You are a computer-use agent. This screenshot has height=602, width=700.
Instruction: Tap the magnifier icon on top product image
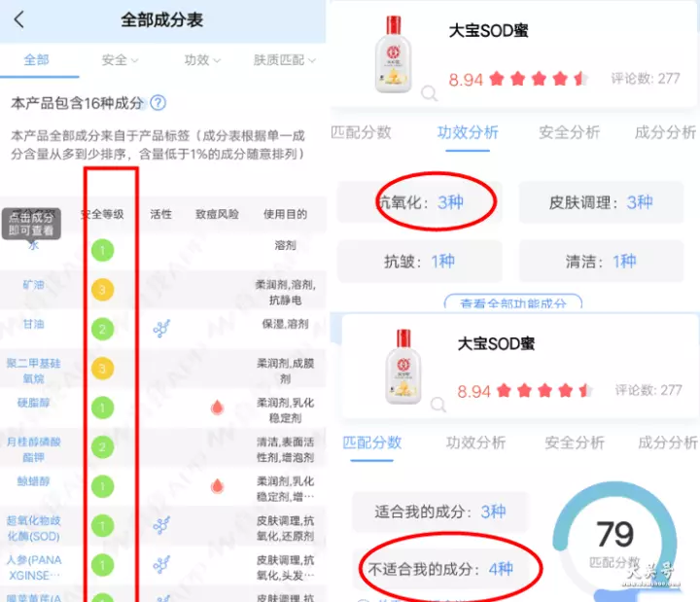point(429,93)
